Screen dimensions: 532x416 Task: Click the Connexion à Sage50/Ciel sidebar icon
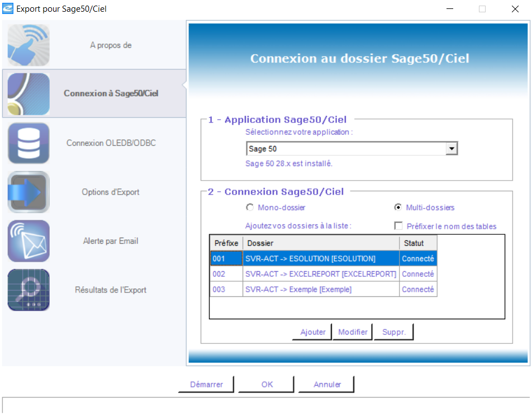pyautogui.click(x=28, y=94)
